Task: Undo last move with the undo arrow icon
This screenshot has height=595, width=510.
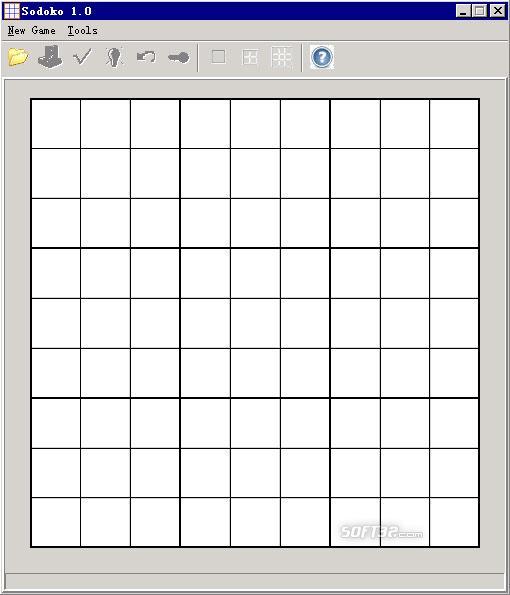Action: click(x=146, y=57)
